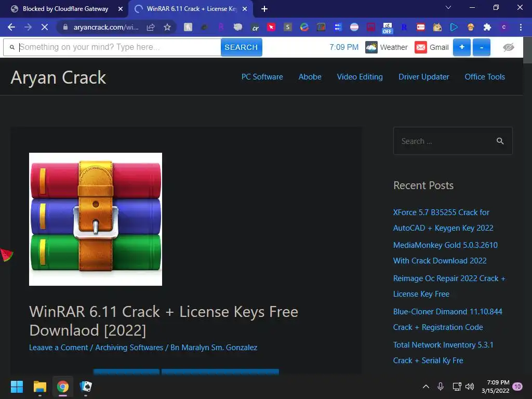Image resolution: width=532 pixels, height=399 pixels.
Task: Click the volume speaker tray icon
Action: pyautogui.click(x=470, y=387)
